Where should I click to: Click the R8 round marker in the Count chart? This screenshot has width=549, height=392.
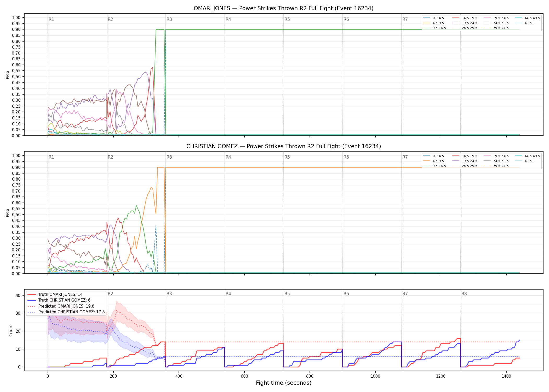click(x=464, y=294)
